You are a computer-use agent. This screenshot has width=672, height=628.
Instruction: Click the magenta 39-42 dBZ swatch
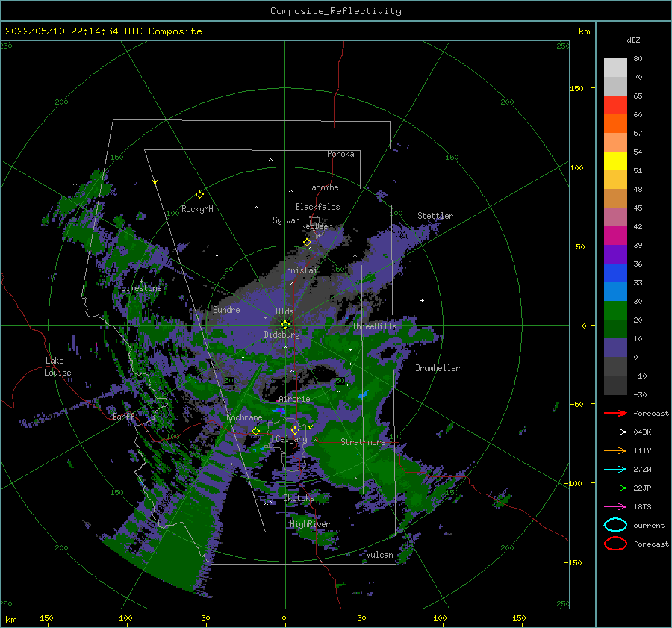[x=615, y=236]
